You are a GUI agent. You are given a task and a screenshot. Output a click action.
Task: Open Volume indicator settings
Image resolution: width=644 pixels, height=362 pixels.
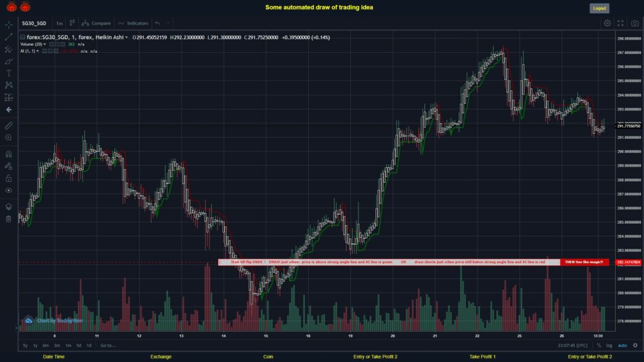(57, 45)
